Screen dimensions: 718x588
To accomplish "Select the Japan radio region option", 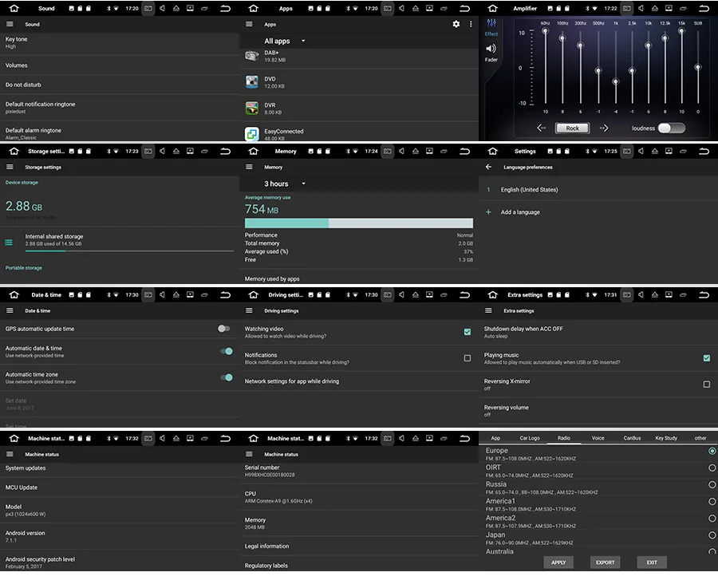I will click(712, 535).
